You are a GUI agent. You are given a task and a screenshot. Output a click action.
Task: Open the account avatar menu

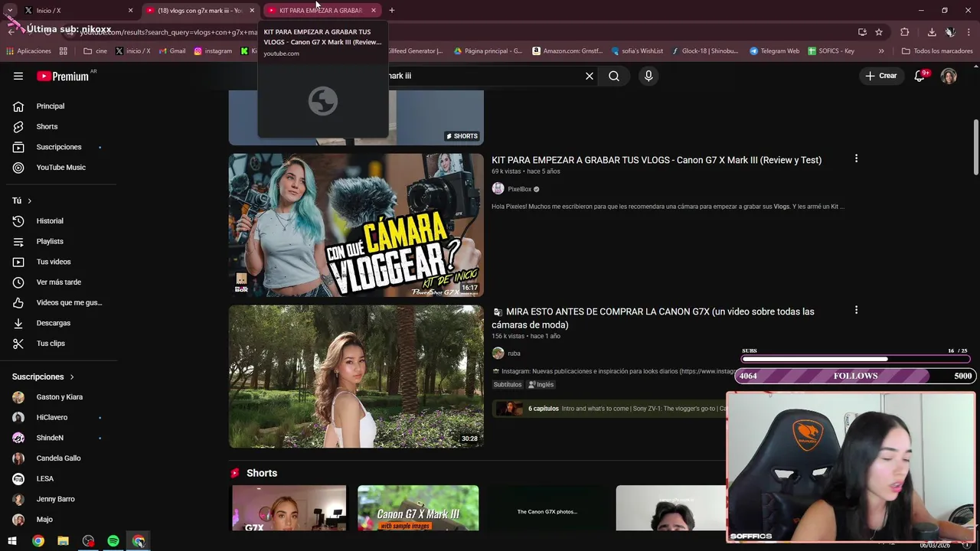pos(949,76)
